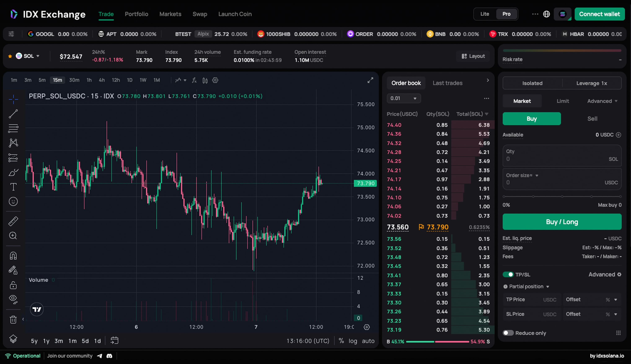The height and width of the screenshot is (364, 631).
Task: Select the text annotation tool
Action: click(13, 187)
